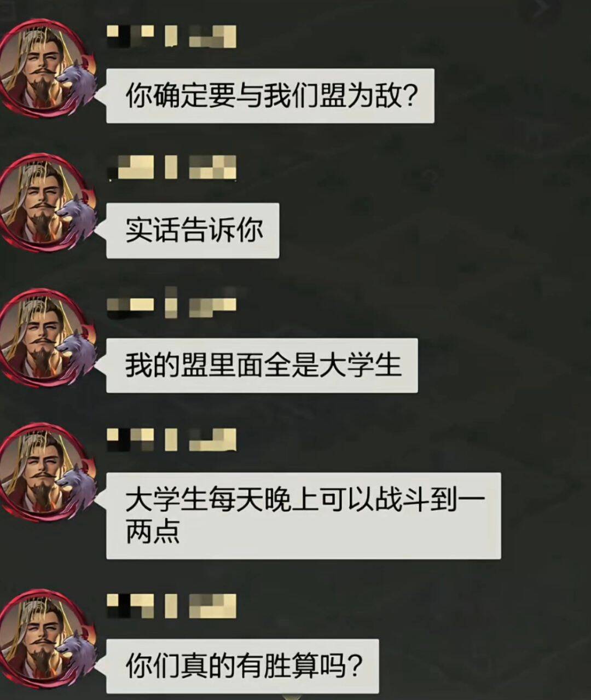
Task: Open blurred username above '你确定要与我们盟为敌?'
Action: [x=171, y=36]
